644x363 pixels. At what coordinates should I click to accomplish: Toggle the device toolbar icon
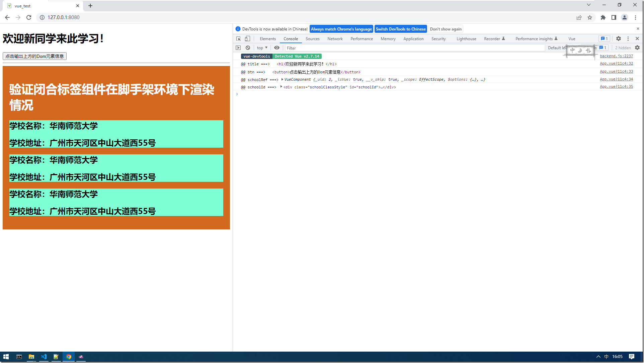[247, 39]
